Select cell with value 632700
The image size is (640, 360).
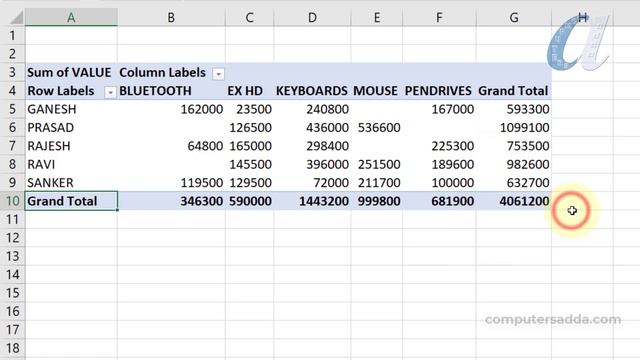[x=514, y=182]
